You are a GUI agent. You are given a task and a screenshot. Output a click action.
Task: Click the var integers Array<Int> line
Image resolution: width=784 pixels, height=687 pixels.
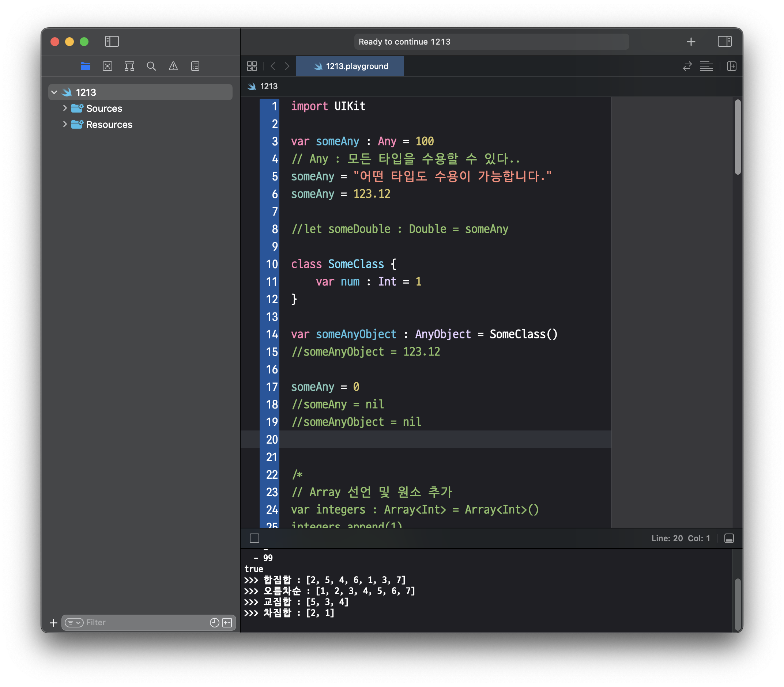tap(415, 510)
